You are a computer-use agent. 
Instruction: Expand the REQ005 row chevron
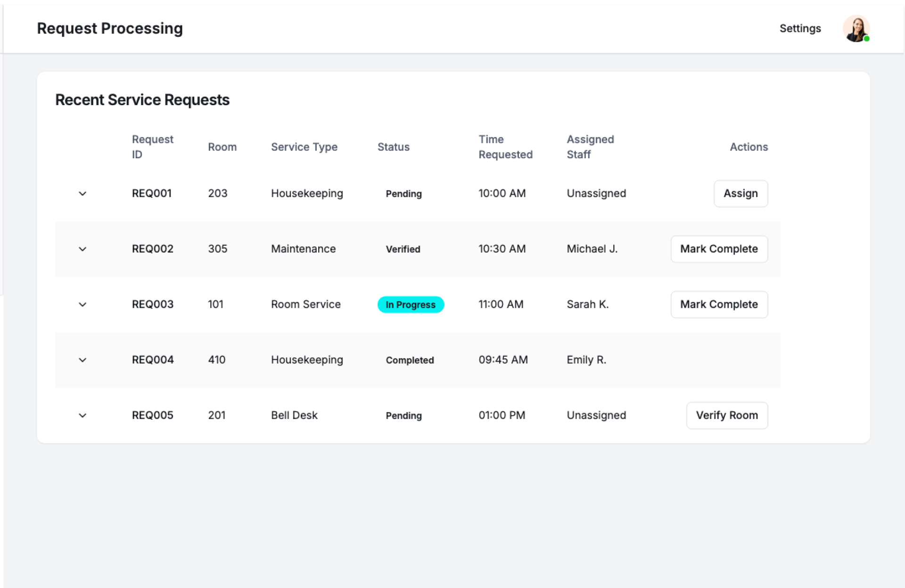point(82,416)
